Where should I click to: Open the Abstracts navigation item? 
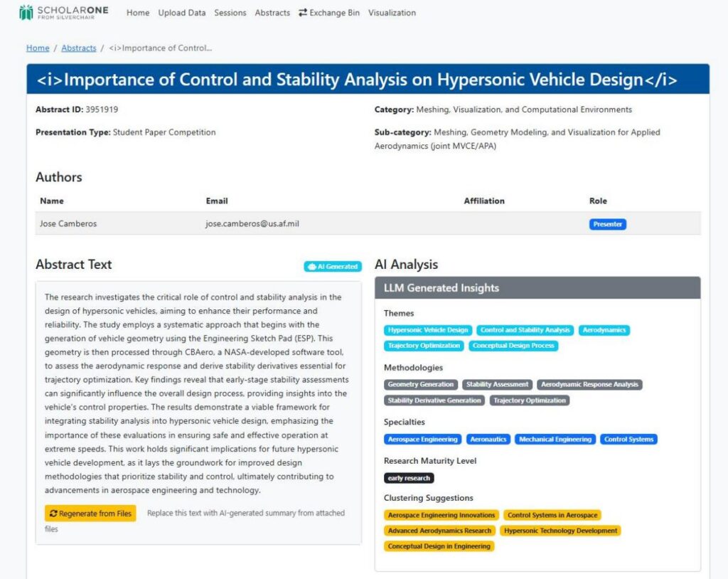pyautogui.click(x=272, y=13)
